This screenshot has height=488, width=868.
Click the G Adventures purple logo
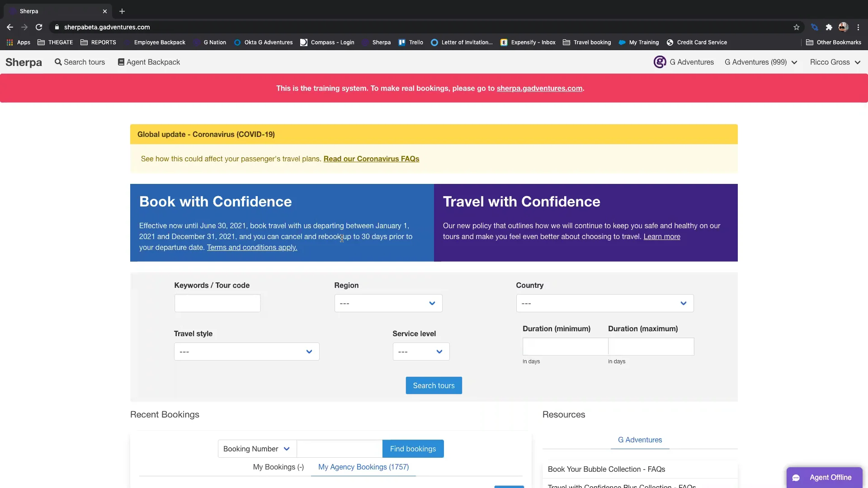pyautogui.click(x=660, y=62)
